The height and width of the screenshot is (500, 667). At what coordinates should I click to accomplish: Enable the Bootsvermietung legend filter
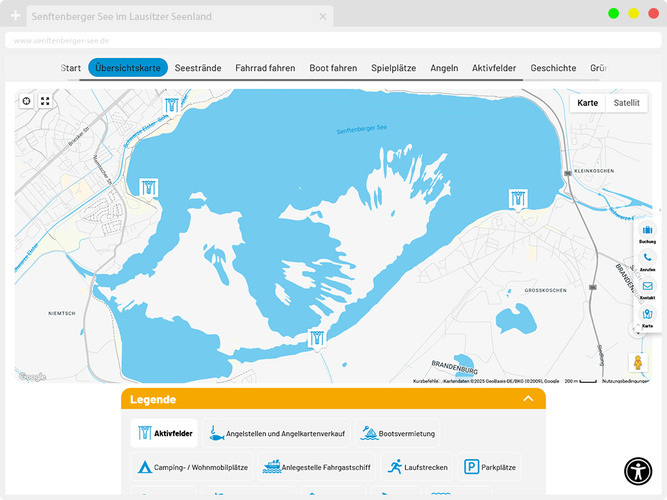398,433
